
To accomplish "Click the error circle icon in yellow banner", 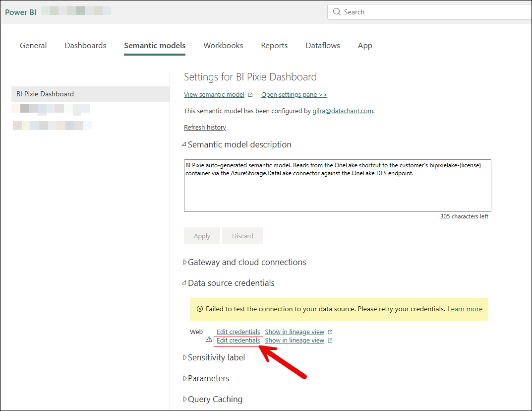I will coord(200,309).
